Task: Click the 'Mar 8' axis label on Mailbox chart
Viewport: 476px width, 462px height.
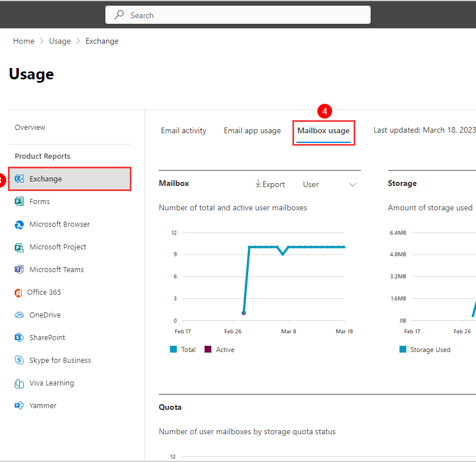Action: 288,332
